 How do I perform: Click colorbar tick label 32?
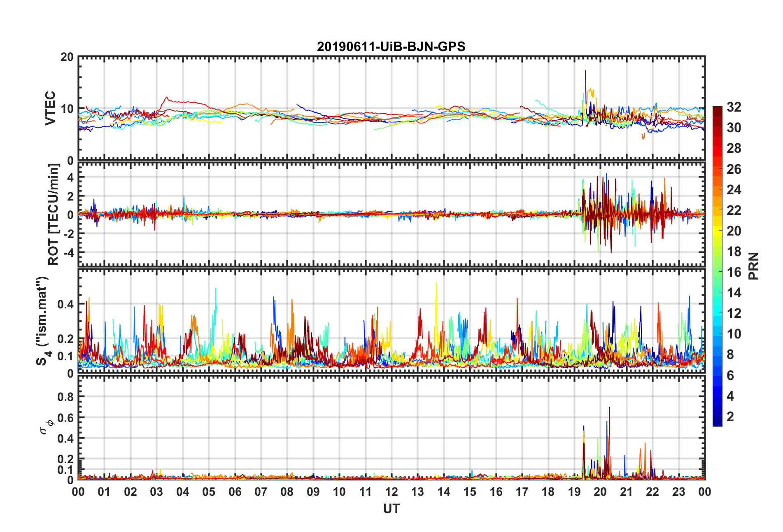click(734, 107)
